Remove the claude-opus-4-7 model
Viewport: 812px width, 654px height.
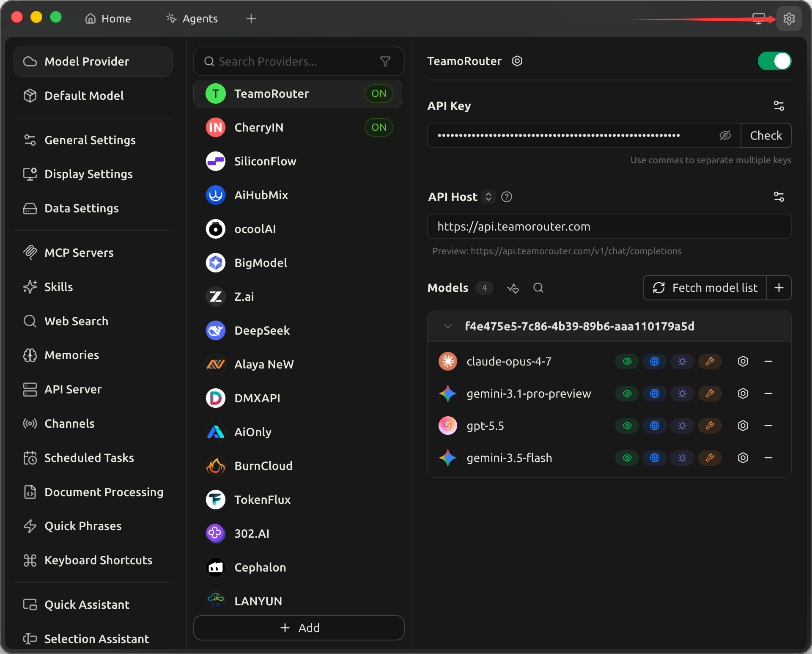pos(768,361)
